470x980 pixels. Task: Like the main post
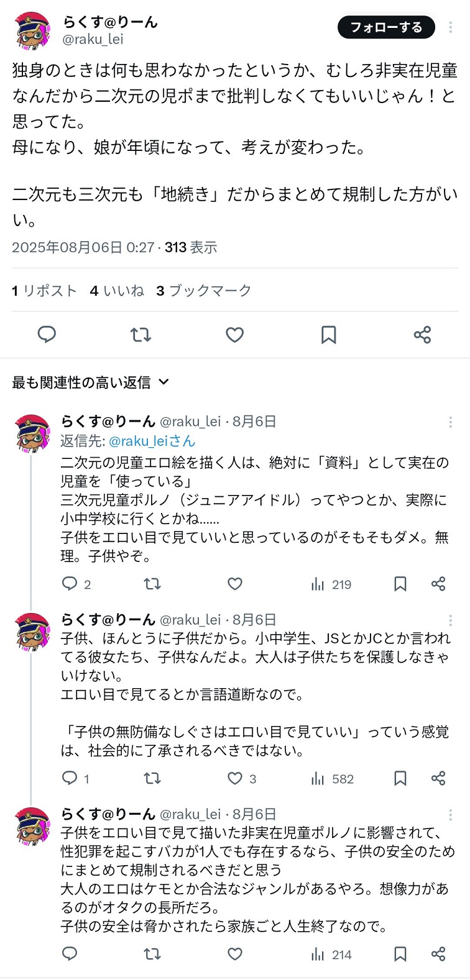[x=234, y=335]
